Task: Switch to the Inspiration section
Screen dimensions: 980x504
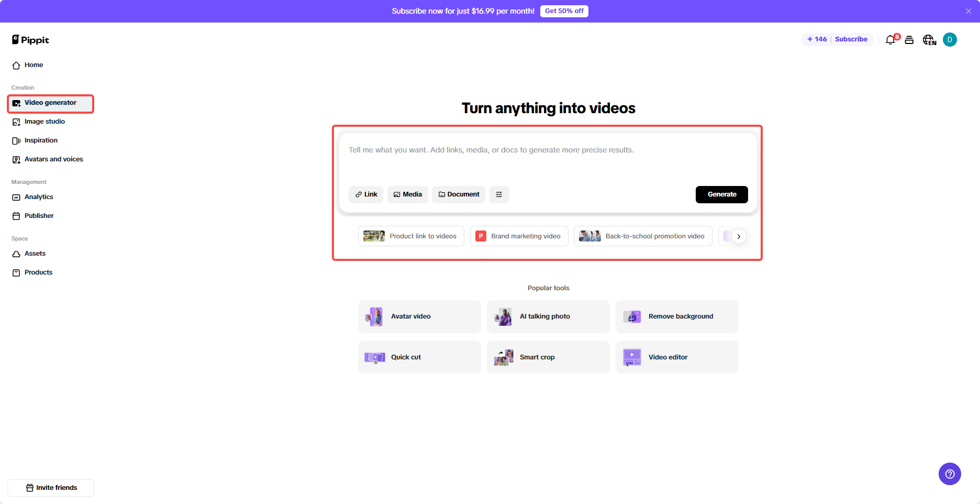Action: tap(41, 140)
